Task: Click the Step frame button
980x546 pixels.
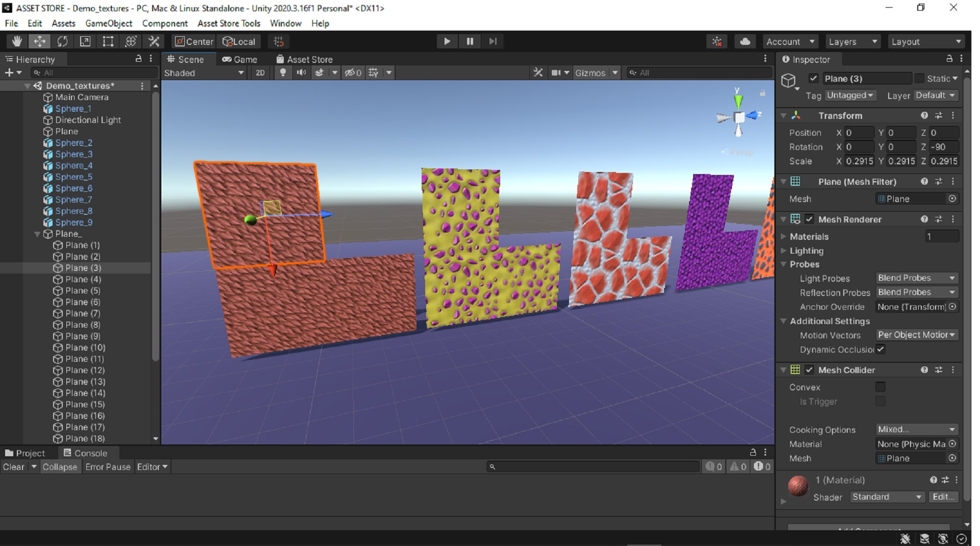Action: 493,41
